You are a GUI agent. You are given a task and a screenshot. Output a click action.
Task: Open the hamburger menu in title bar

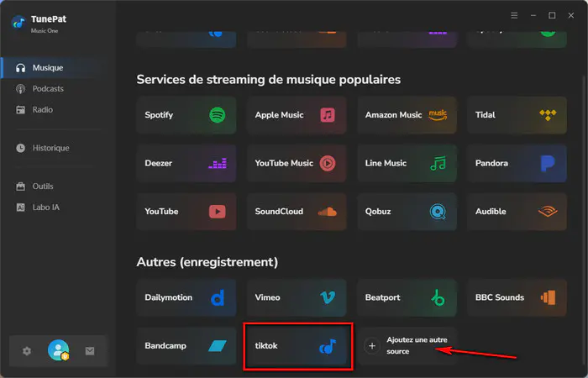pyautogui.click(x=514, y=15)
